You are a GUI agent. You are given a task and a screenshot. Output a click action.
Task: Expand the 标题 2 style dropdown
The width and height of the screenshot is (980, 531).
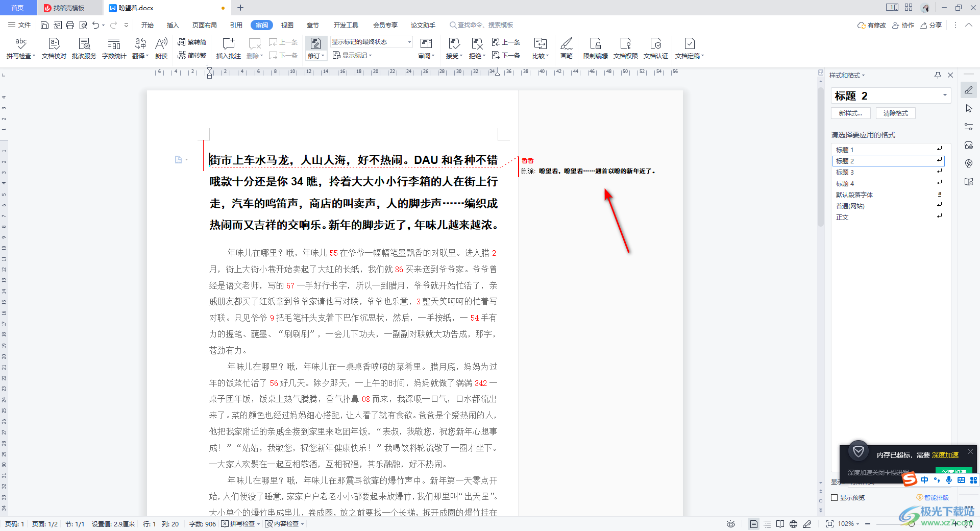pos(945,95)
